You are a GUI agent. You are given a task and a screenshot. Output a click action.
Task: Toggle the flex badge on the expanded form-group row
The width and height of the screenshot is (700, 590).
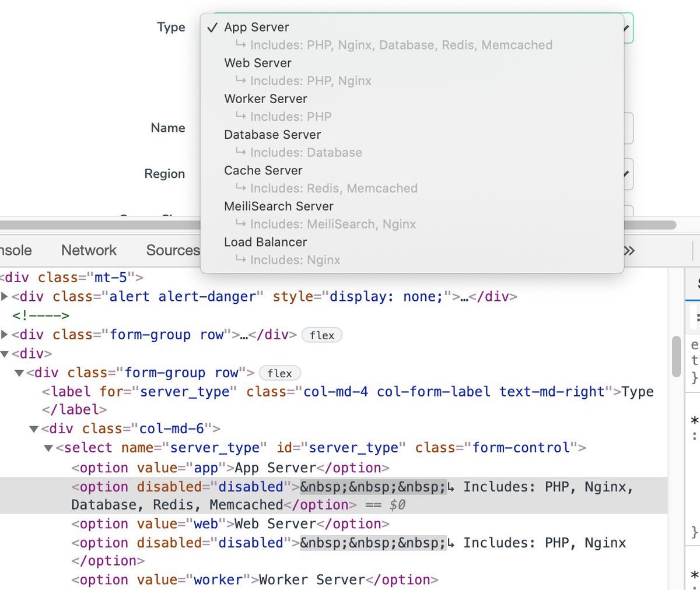tap(279, 373)
